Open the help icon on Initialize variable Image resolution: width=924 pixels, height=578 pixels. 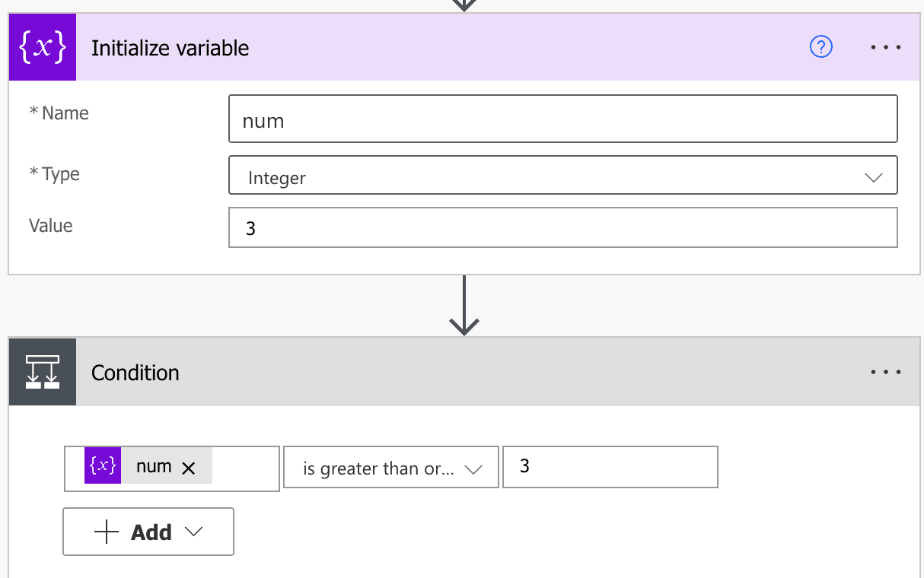820,46
